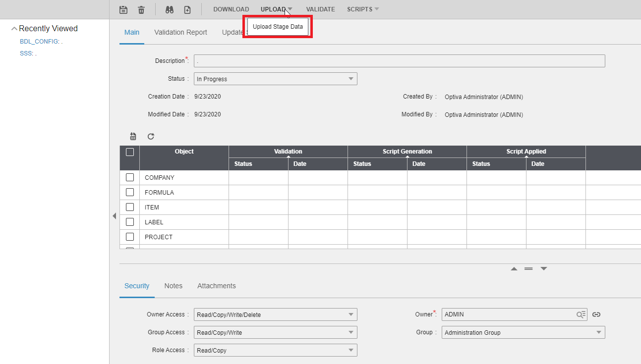Open the BDL_CONFIG recently viewed link
This screenshot has height=364, width=641.
point(40,42)
